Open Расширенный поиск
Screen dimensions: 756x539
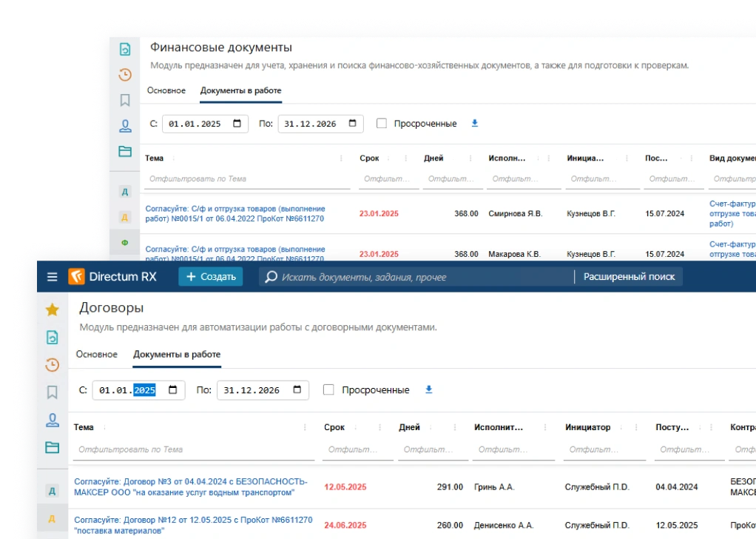[x=630, y=277]
